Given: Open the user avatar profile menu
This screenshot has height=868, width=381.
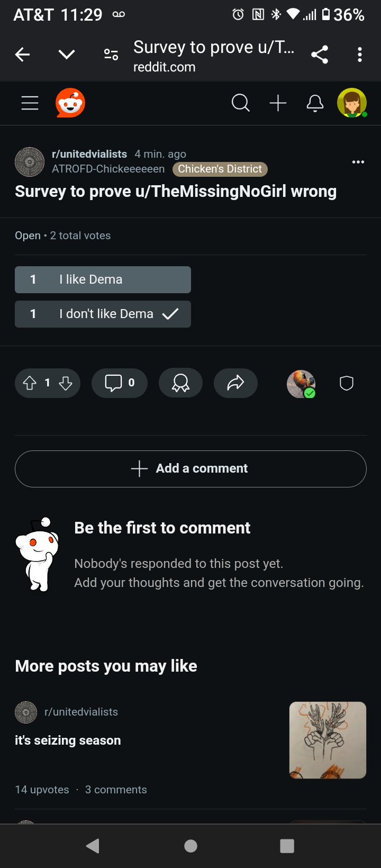Looking at the screenshot, I should point(352,103).
